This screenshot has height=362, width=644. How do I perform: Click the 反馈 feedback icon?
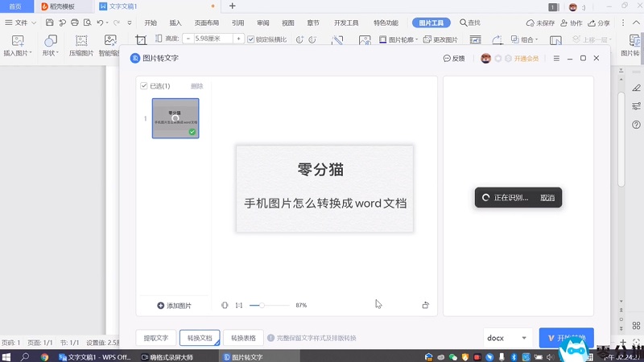click(x=447, y=59)
